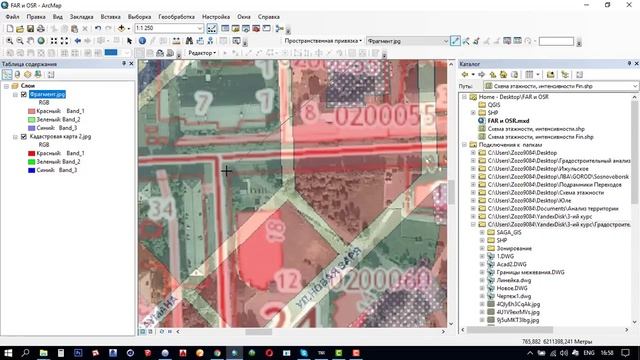Choose the Select Elements arrow tool

[129, 41]
